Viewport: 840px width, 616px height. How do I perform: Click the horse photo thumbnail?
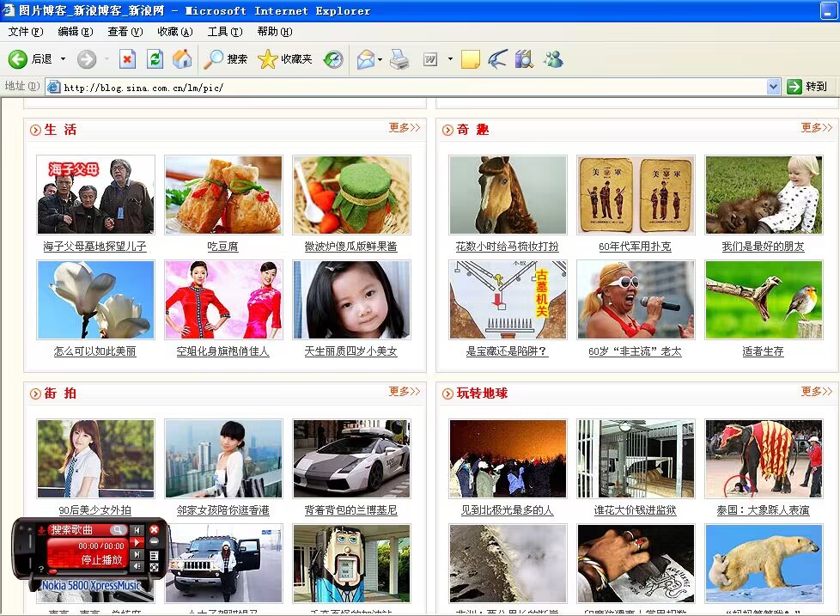[508, 195]
